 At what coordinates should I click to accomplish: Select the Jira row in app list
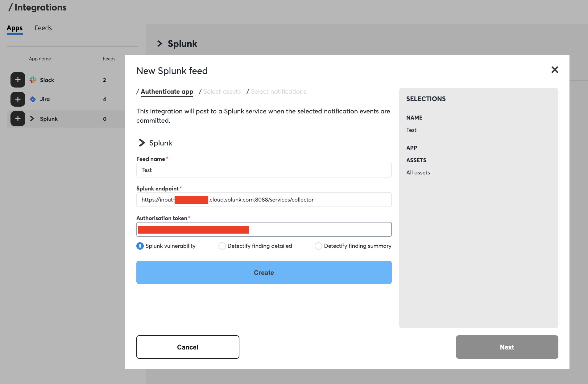pos(66,99)
